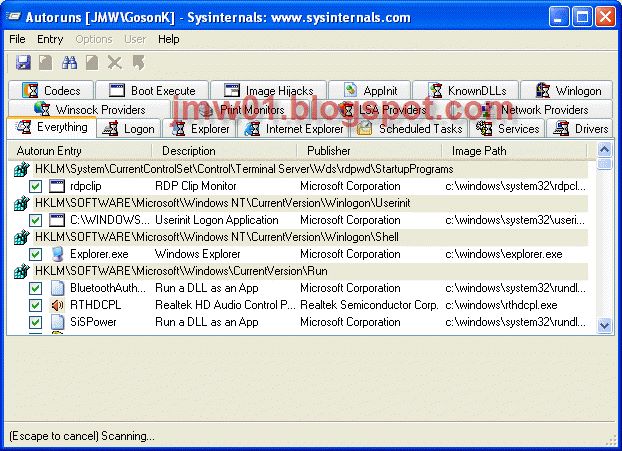The width and height of the screenshot is (622, 451).
Task: Disable the SiSPower autorun checkbox
Action: pos(35,322)
